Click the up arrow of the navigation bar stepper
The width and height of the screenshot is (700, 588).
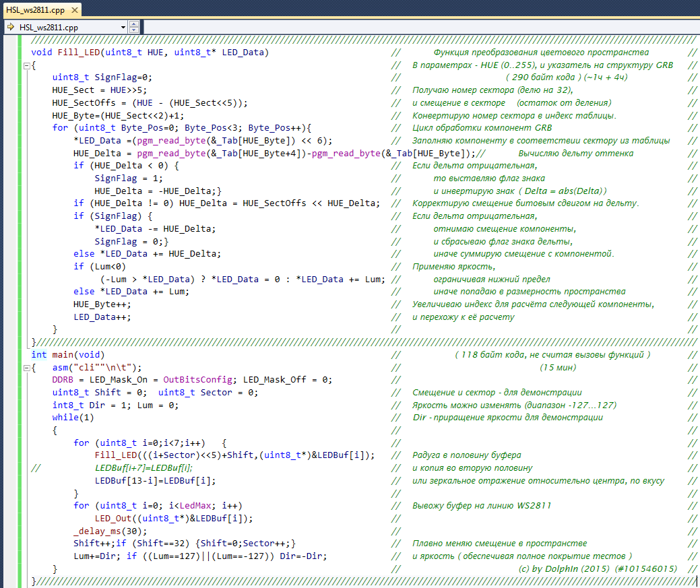tap(134, 24)
